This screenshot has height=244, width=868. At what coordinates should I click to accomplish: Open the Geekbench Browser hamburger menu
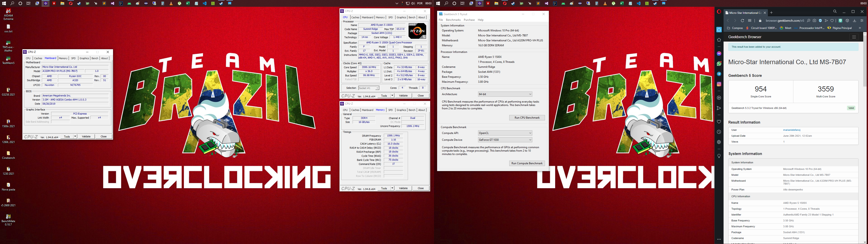854,37
